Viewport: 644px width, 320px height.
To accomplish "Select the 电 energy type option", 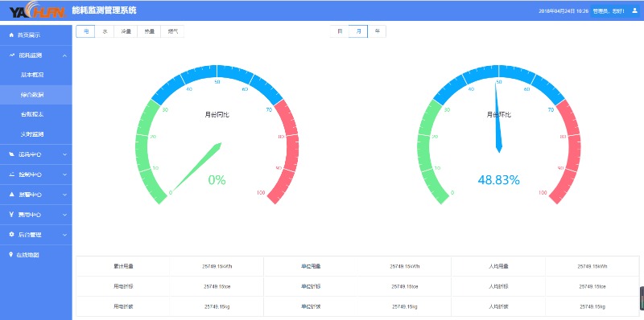I will [x=85, y=31].
